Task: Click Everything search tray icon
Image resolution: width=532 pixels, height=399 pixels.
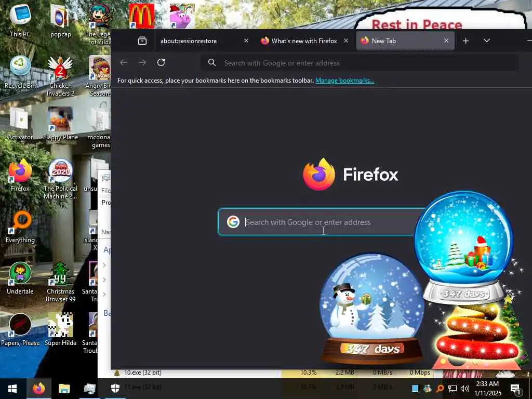Action: click(x=440, y=389)
